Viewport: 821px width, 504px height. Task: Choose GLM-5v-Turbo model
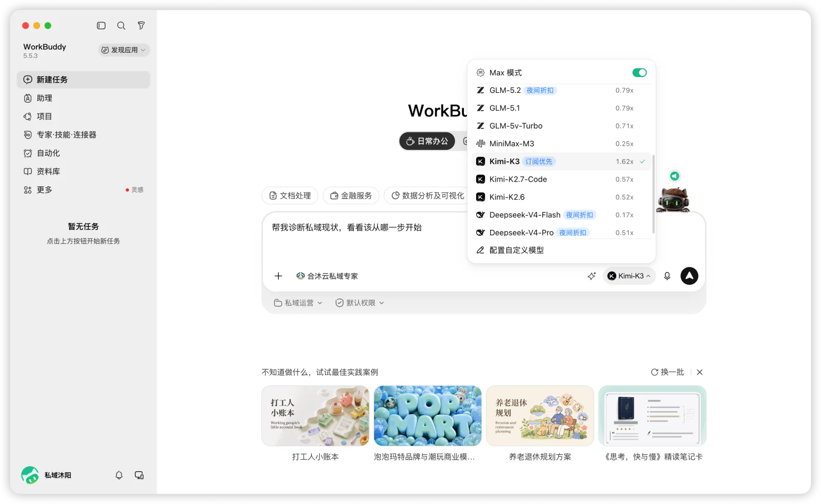tap(561, 126)
